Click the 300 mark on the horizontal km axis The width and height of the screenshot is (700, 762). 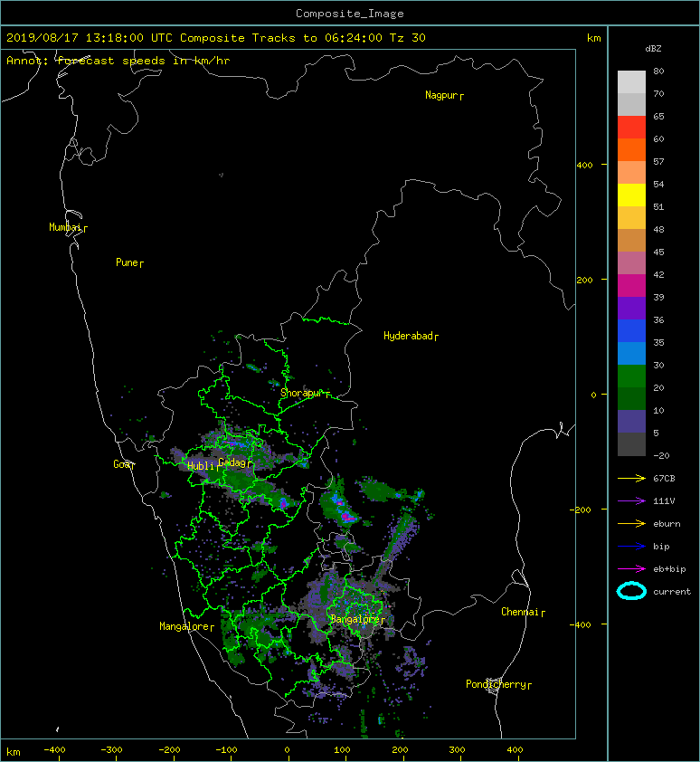coord(457,750)
